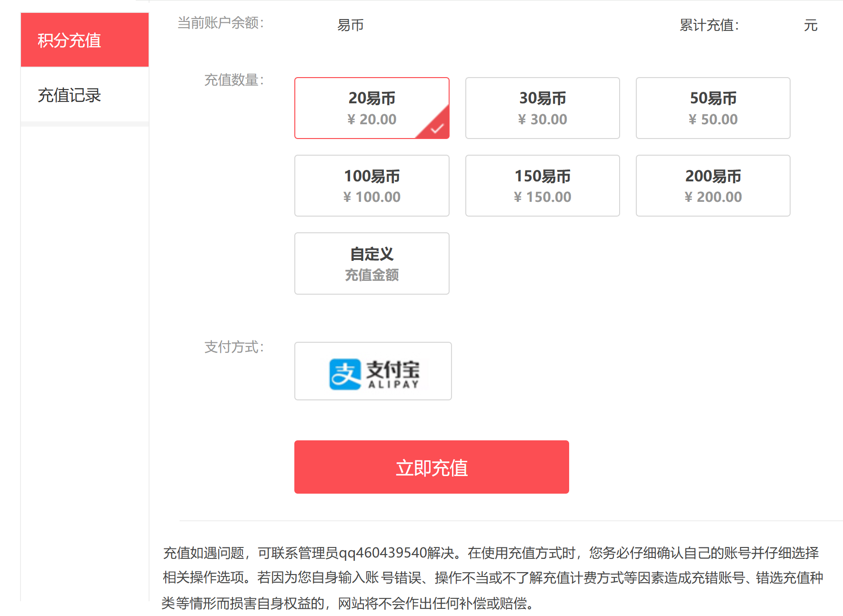
Task: Open the 积分充值 sidebar tab
Action: coord(85,40)
